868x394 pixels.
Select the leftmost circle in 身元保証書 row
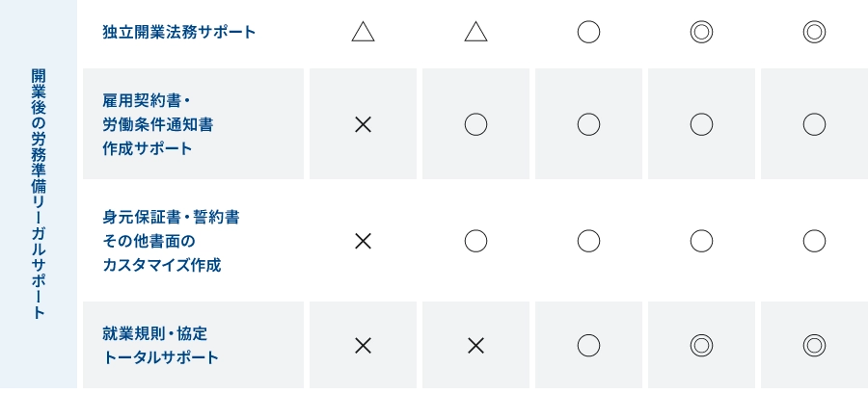475,241
